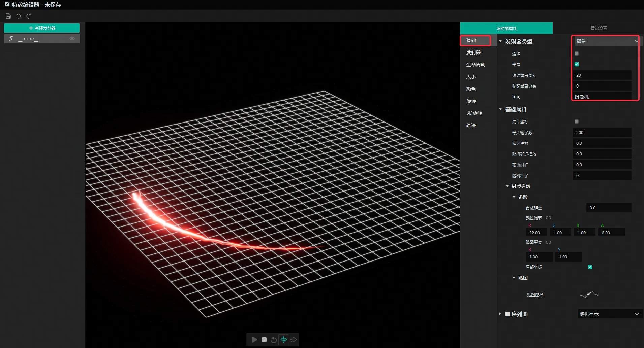
Task: Open the 大小 category
Action: click(x=478, y=77)
